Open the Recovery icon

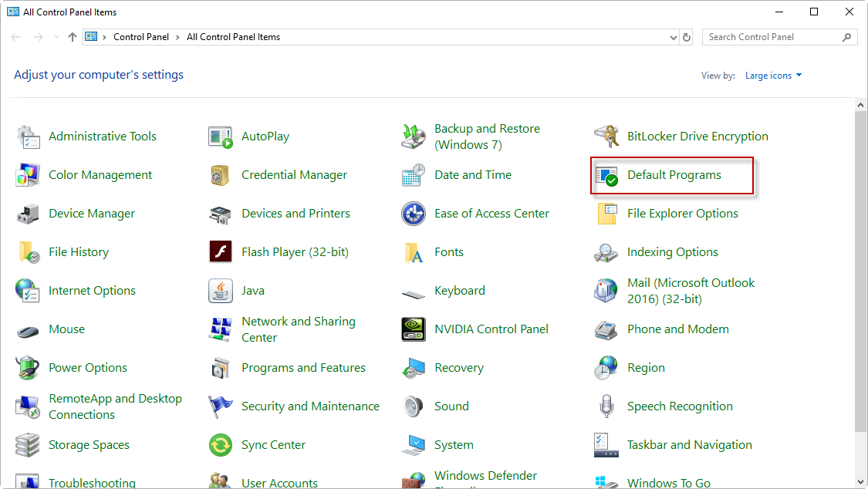[414, 368]
